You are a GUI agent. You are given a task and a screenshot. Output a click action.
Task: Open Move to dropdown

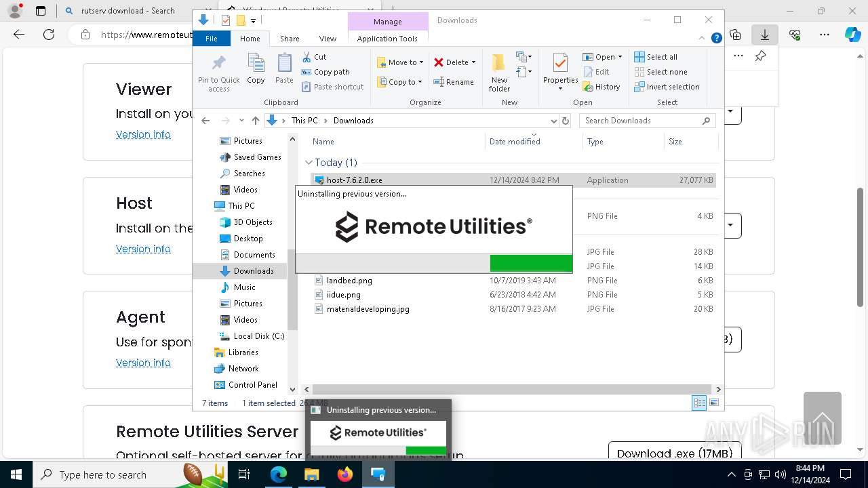coord(400,62)
